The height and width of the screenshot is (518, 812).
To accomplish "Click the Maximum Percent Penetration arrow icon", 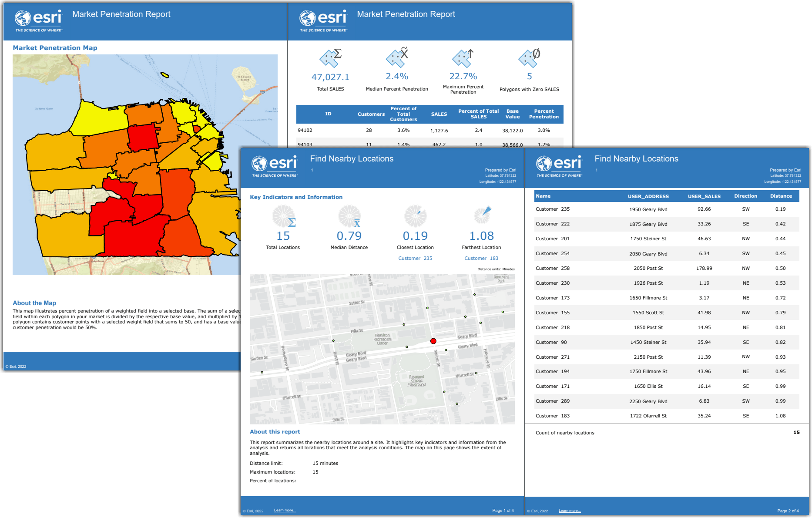I will [463, 59].
